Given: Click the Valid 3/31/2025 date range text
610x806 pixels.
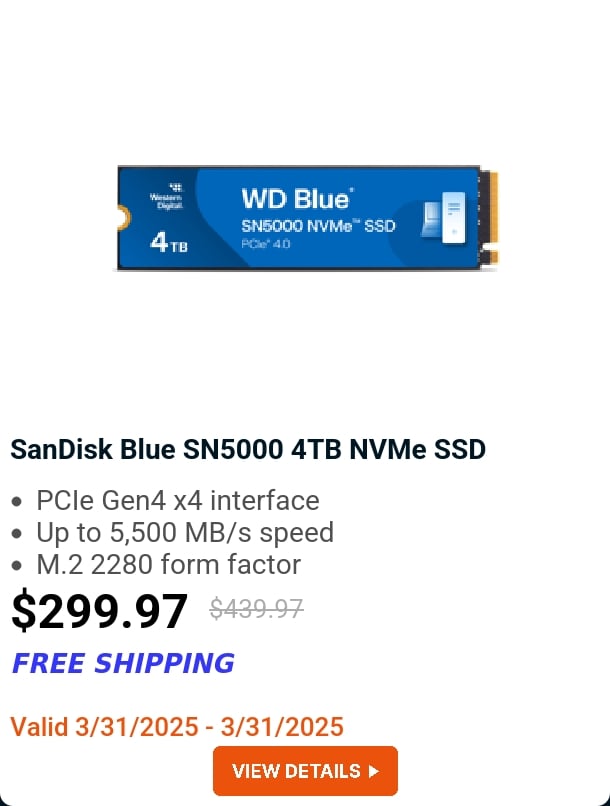Looking at the screenshot, I should [x=177, y=727].
